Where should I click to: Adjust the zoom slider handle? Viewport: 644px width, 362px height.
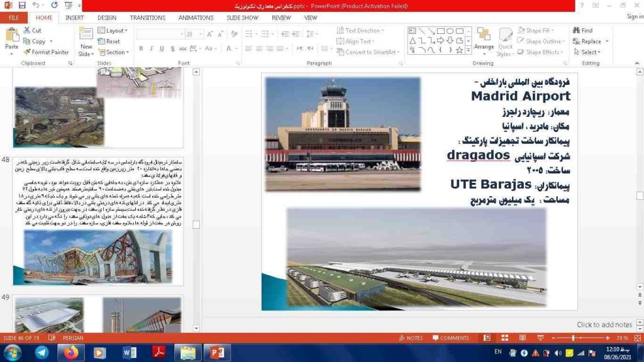point(574,337)
